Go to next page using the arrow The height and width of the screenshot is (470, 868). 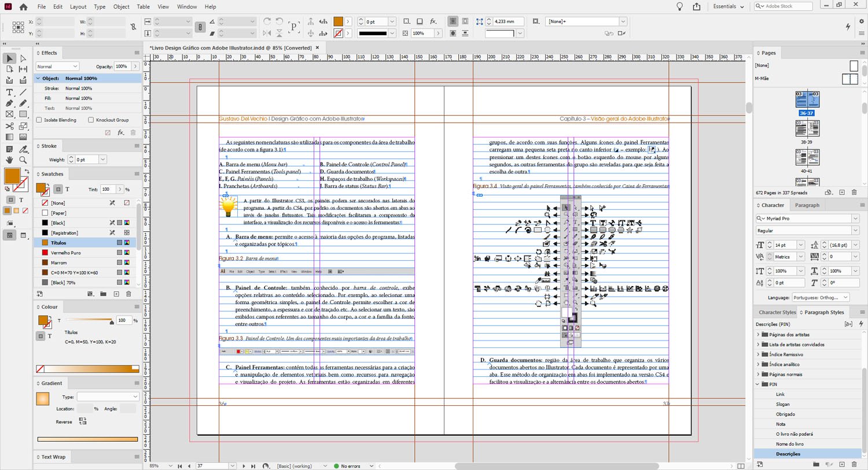pyautogui.click(x=244, y=466)
